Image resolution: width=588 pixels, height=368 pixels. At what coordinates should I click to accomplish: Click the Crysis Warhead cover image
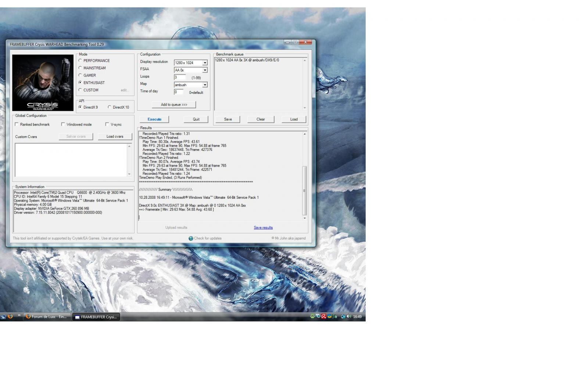pyautogui.click(x=43, y=83)
